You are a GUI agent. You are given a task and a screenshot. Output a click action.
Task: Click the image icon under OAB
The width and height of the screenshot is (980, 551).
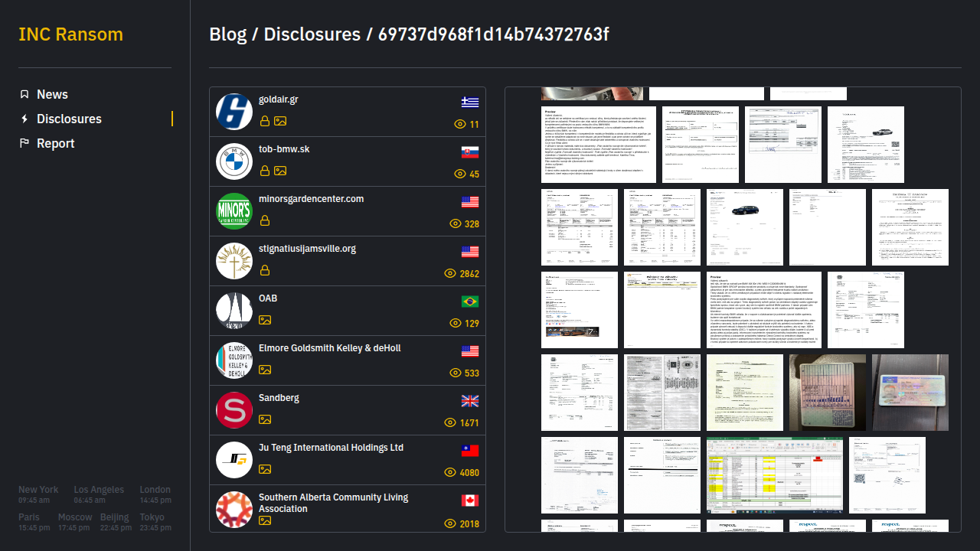pos(265,320)
